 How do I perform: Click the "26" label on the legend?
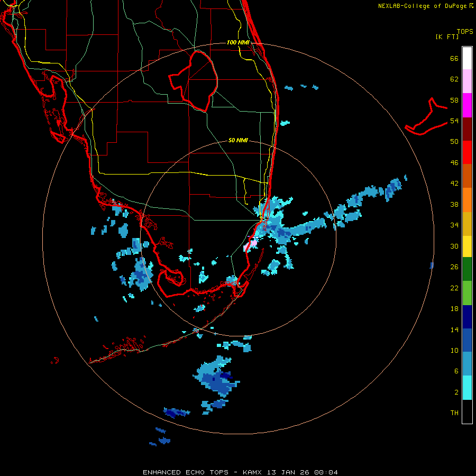[454, 267]
